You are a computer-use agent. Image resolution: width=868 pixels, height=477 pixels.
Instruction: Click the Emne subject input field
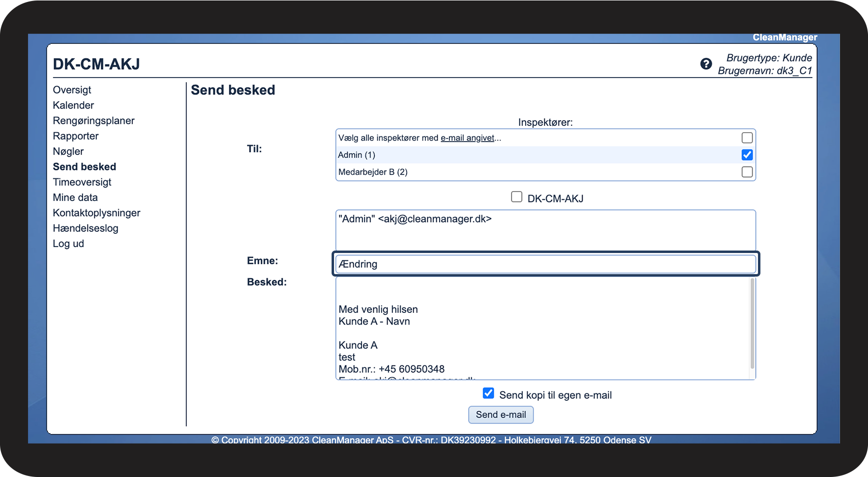coord(545,264)
